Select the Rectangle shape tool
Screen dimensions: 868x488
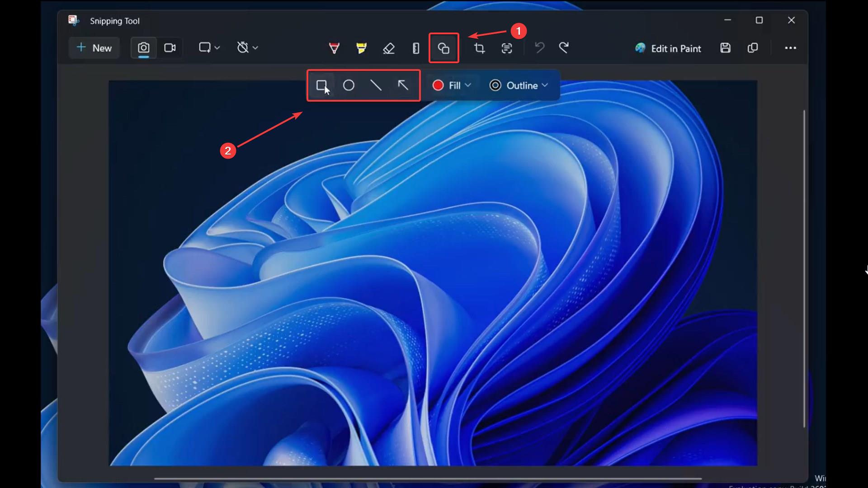click(321, 85)
